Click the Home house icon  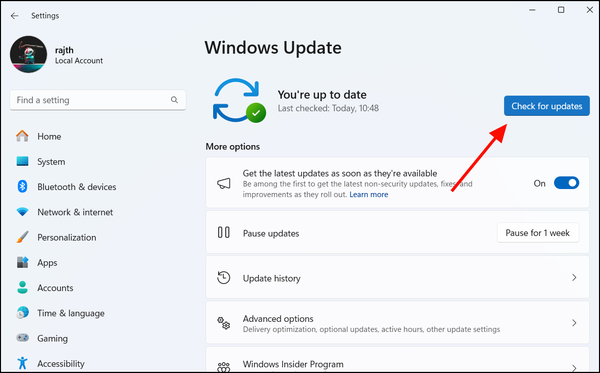coord(22,136)
